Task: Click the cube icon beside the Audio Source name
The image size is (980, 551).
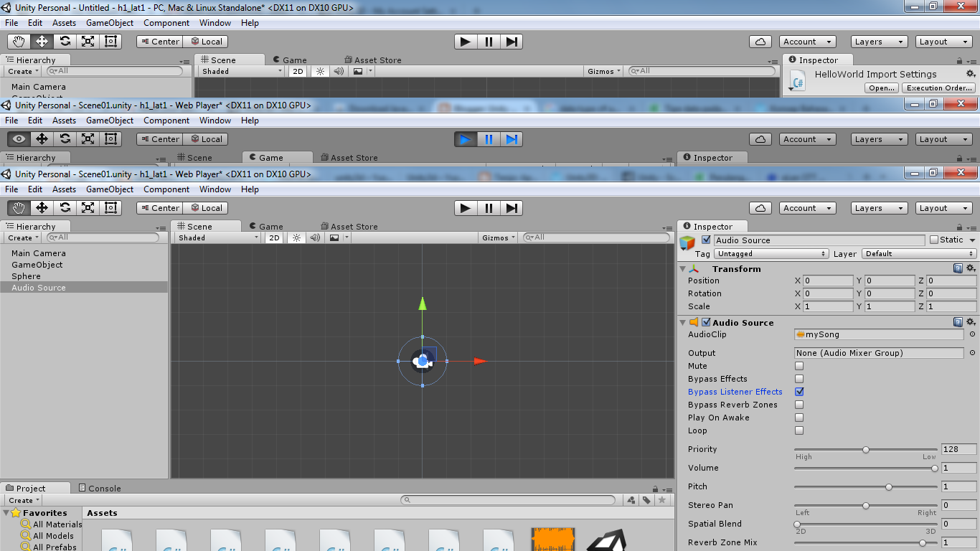Action: [688, 242]
